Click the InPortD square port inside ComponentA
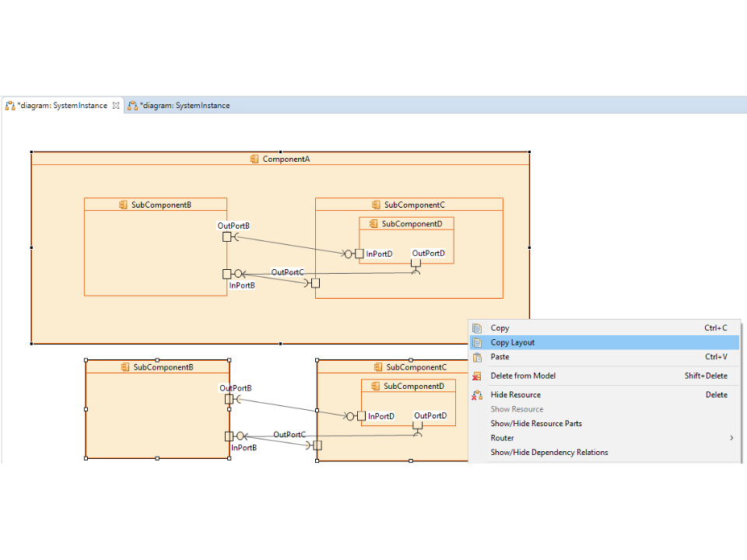747x560 pixels. coord(359,254)
